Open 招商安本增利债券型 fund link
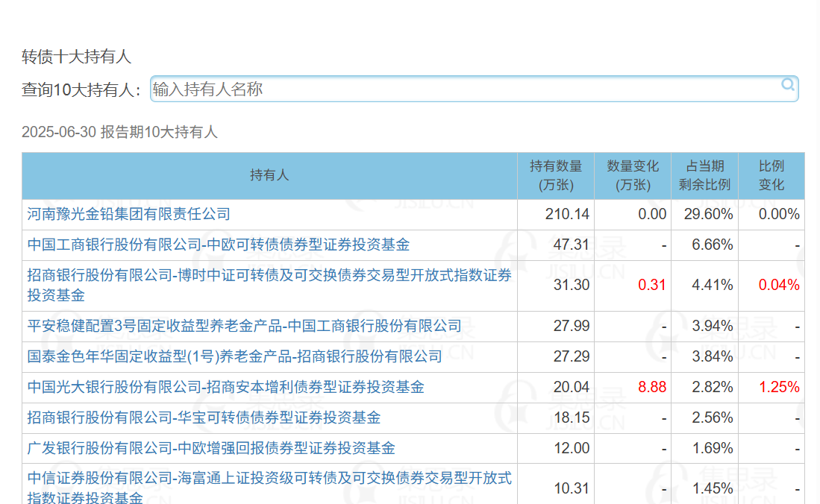Screen dimensions: 820x504 (x=226, y=388)
